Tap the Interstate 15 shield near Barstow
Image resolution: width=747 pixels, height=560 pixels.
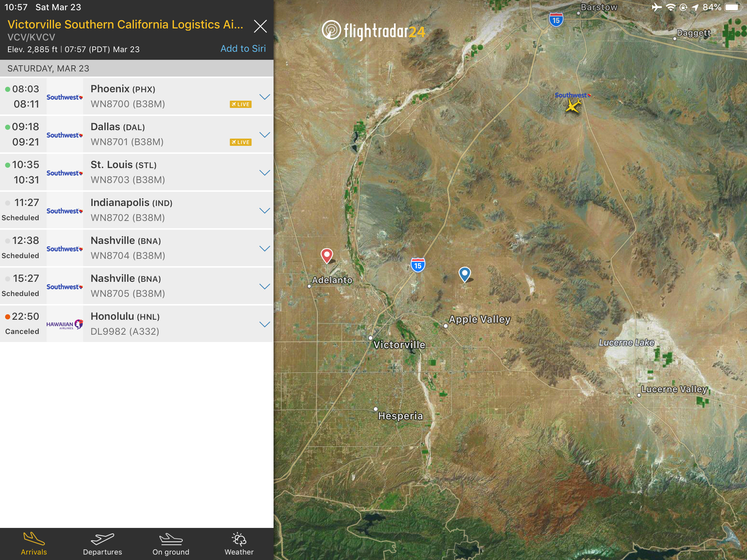click(x=556, y=20)
